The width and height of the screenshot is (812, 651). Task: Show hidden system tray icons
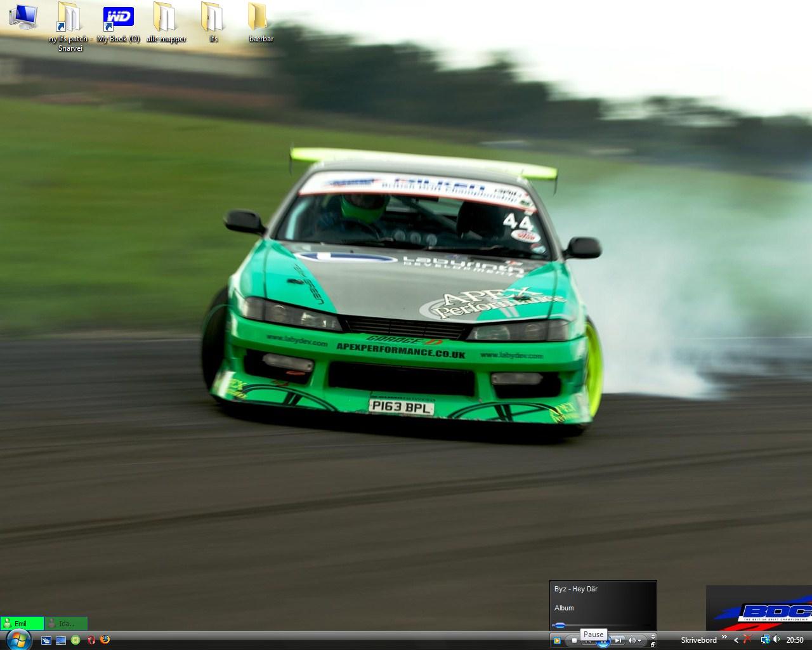(x=736, y=640)
